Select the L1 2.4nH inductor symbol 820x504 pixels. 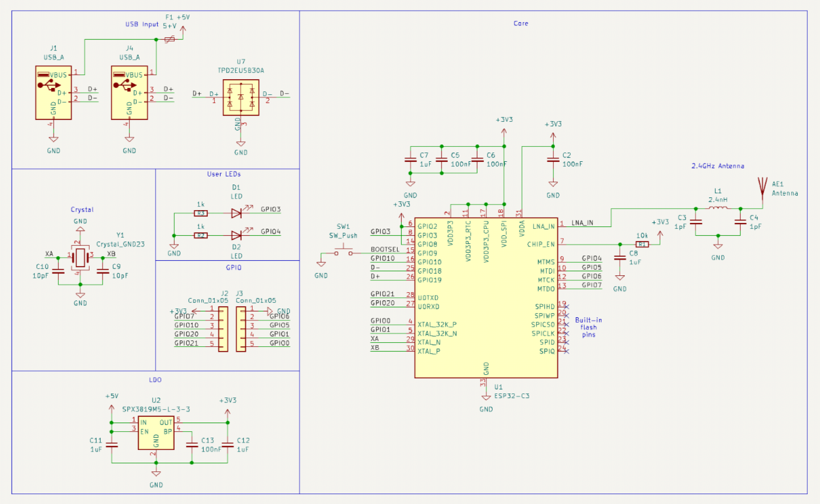click(x=718, y=208)
